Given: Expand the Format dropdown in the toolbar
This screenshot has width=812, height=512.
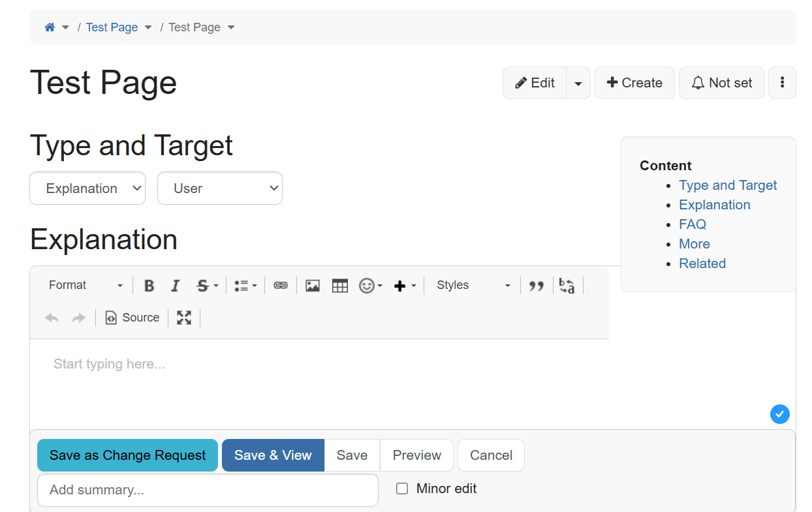Looking at the screenshot, I should pos(86,286).
